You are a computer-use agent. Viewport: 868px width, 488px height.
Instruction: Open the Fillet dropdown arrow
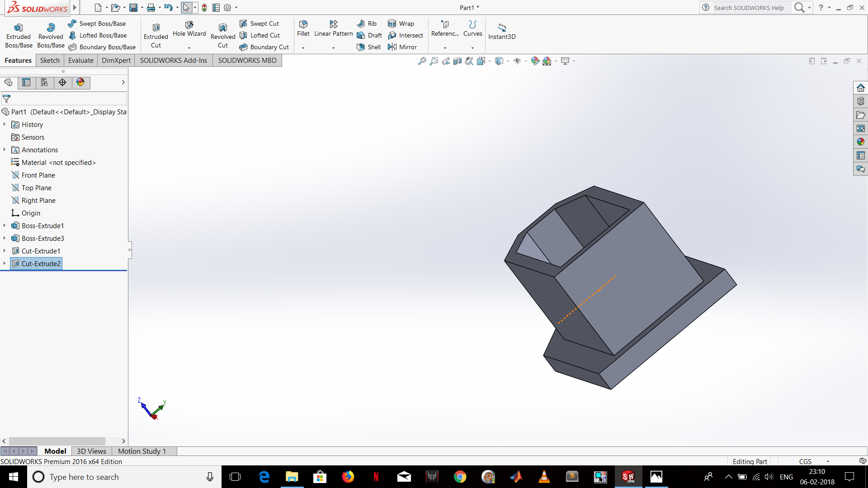click(303, 47)
